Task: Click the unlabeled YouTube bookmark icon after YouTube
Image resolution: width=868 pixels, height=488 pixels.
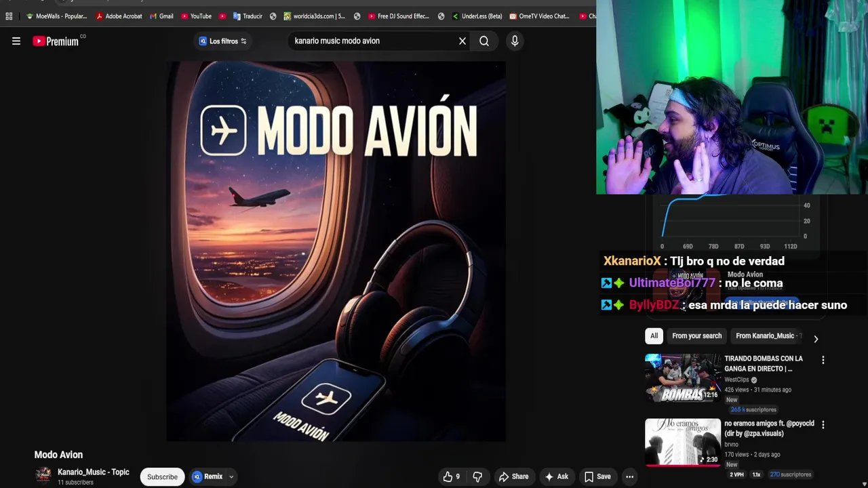Action: (222, 16)
